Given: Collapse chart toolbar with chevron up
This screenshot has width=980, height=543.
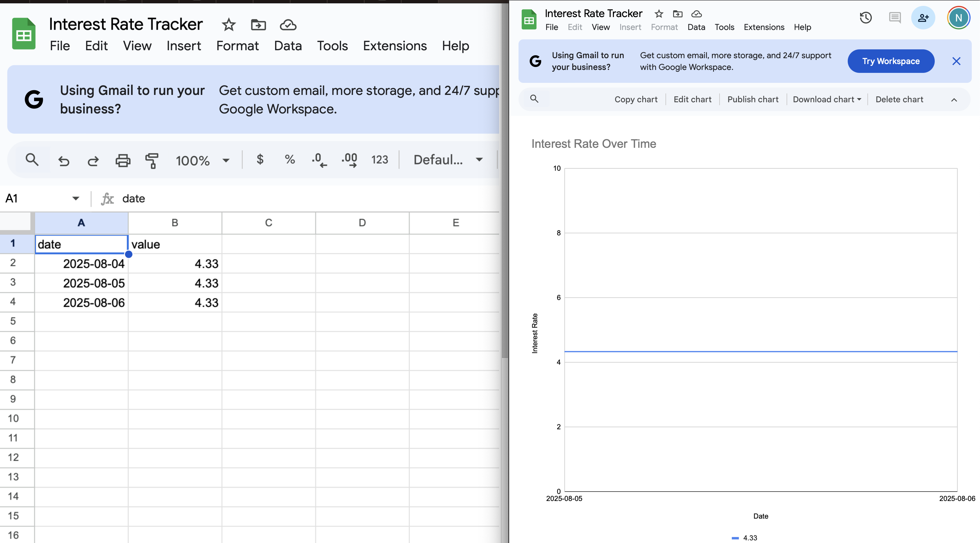Looking at the screenshot, I should pos(954,100).
